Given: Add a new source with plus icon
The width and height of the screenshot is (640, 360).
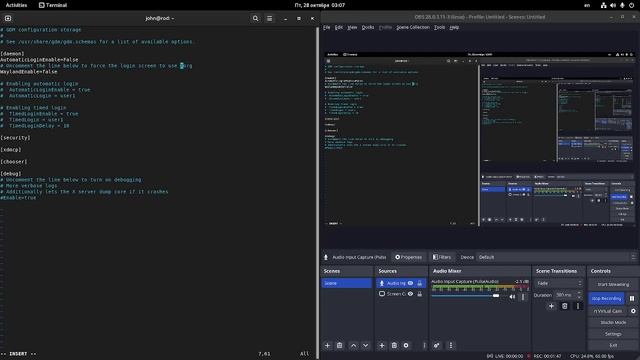Looking at the screenshot, I should pos(382,345).
